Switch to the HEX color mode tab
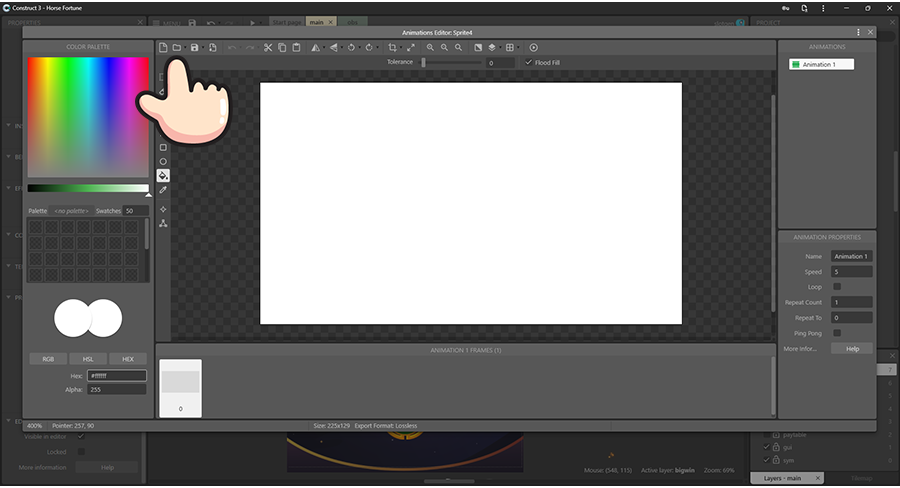Viewport: 900px width, 488px height. pyautogui.click(x=128, y=358)
